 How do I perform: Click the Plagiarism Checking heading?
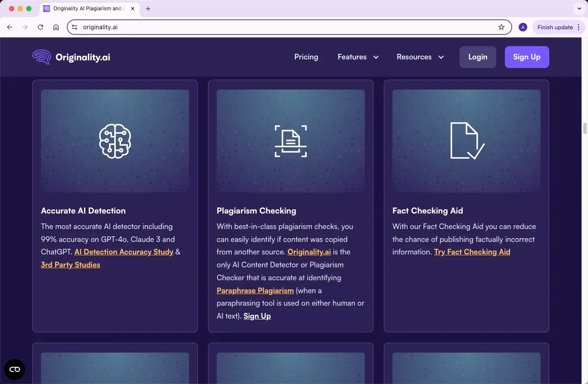point(256,211)
